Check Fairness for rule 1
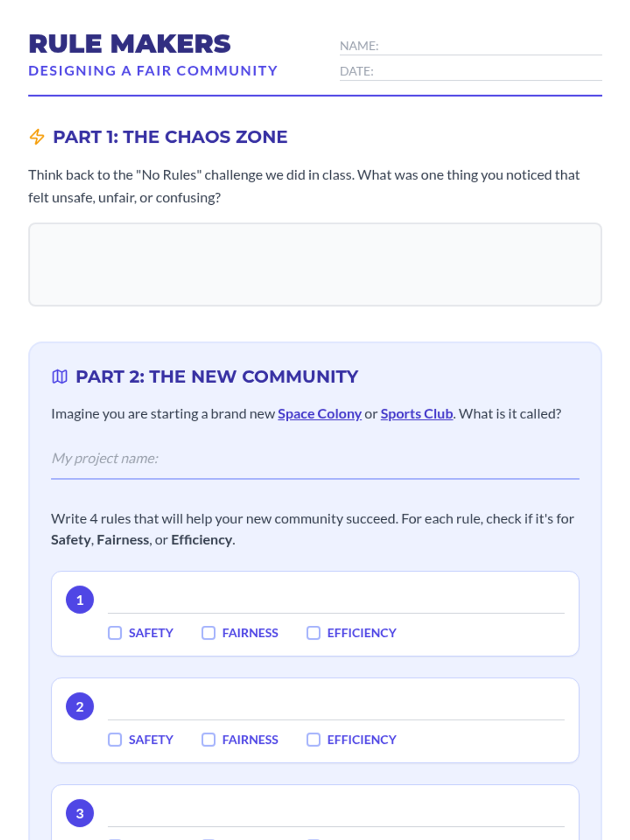 coord(208,633)
